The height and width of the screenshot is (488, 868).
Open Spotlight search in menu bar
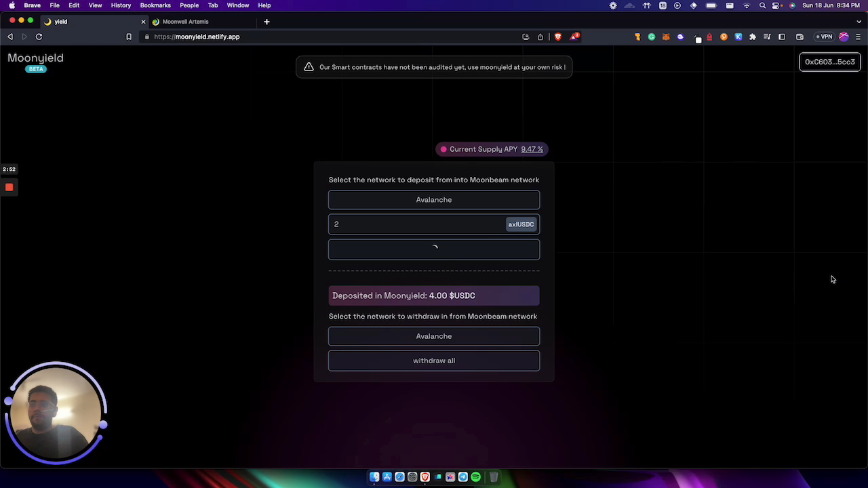(x=762, y=5)
